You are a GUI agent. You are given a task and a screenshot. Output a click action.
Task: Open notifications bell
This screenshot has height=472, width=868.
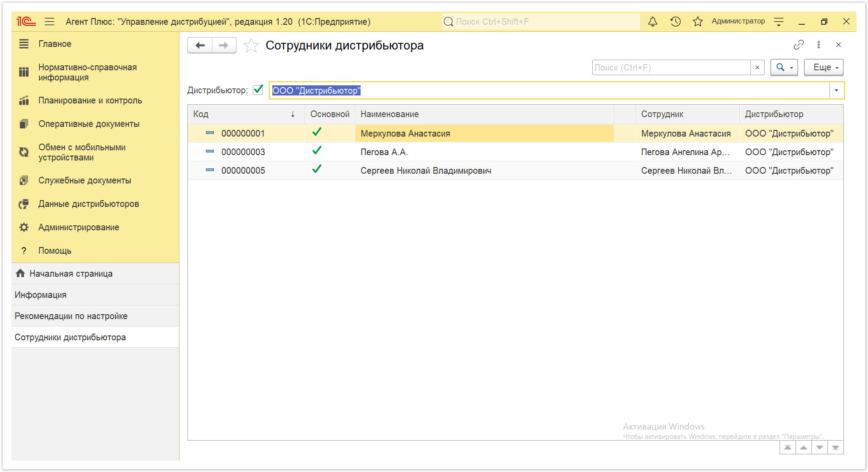pyautogui.click(x=653, y=21)
